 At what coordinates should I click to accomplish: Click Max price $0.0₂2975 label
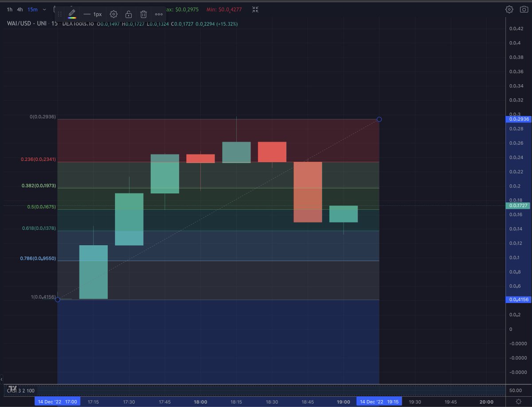pos(181,9)
